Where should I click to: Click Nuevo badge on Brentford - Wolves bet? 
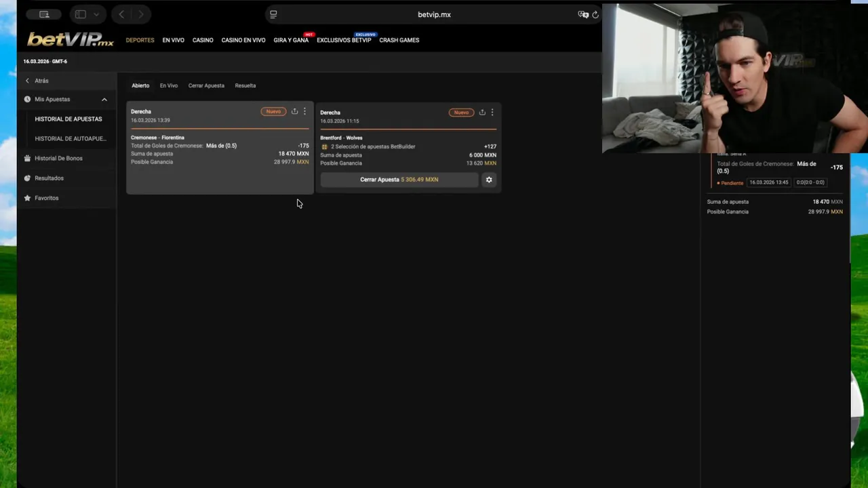(461, 113)
